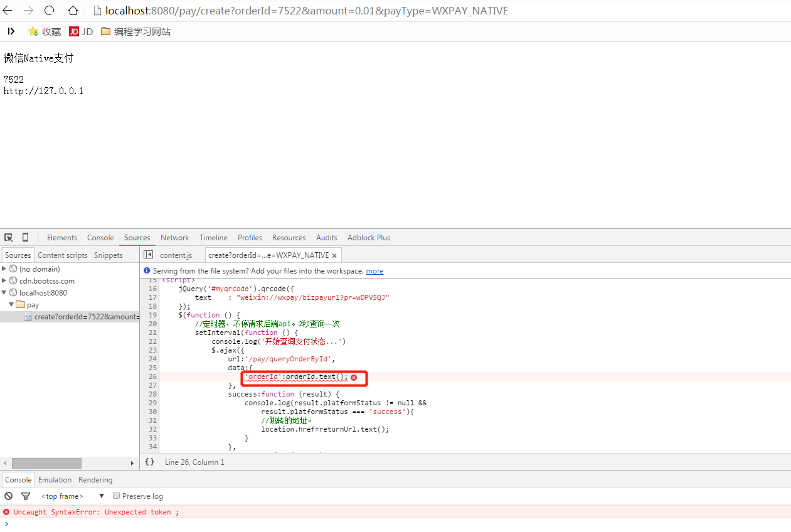This screenshot has height=532, width=791.
Task: Click the Uncaught SyntaxError console message
Action: (x=96, y=512)
